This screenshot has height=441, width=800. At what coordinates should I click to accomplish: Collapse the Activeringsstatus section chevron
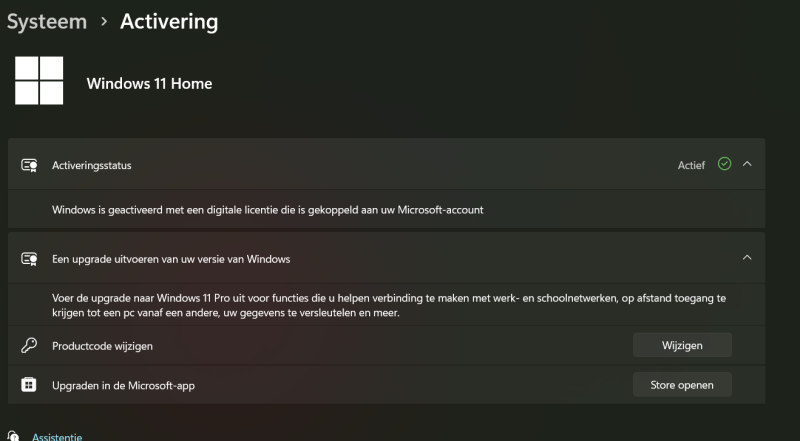(x=747, y=164)
